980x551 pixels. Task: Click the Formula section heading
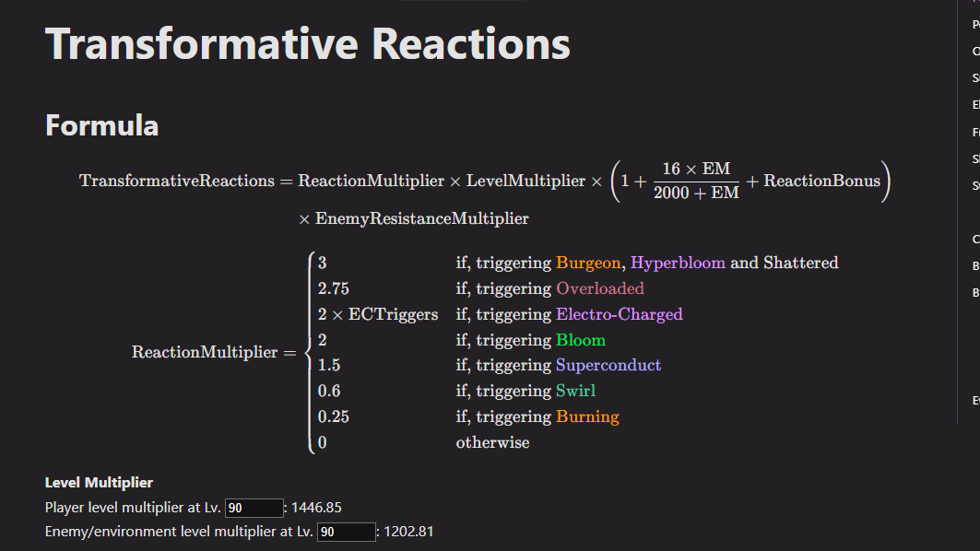pos(102,125)
